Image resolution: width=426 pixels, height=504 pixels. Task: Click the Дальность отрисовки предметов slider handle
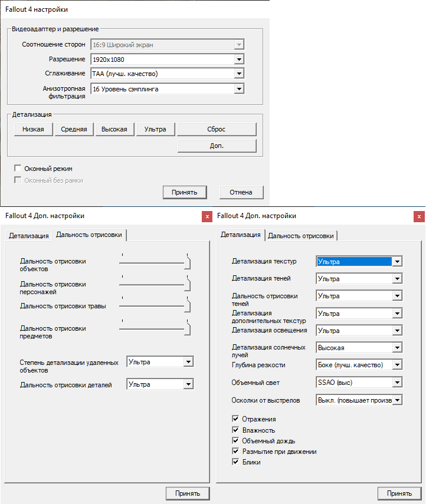pos(187,328)
